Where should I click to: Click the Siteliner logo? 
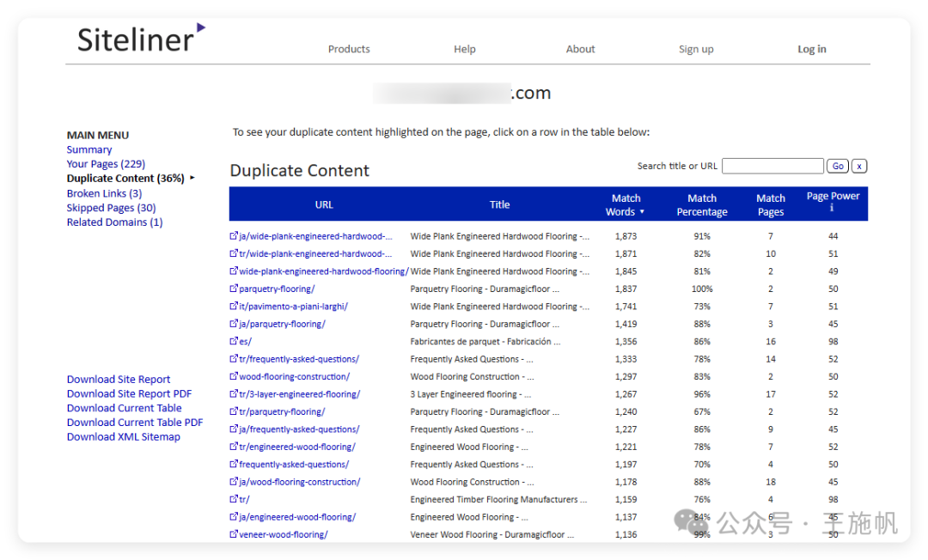pyautogui.click(x=141, y=39)
